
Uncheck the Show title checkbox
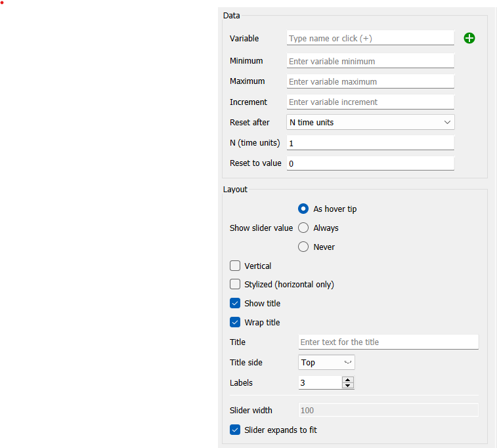[235, 303]
